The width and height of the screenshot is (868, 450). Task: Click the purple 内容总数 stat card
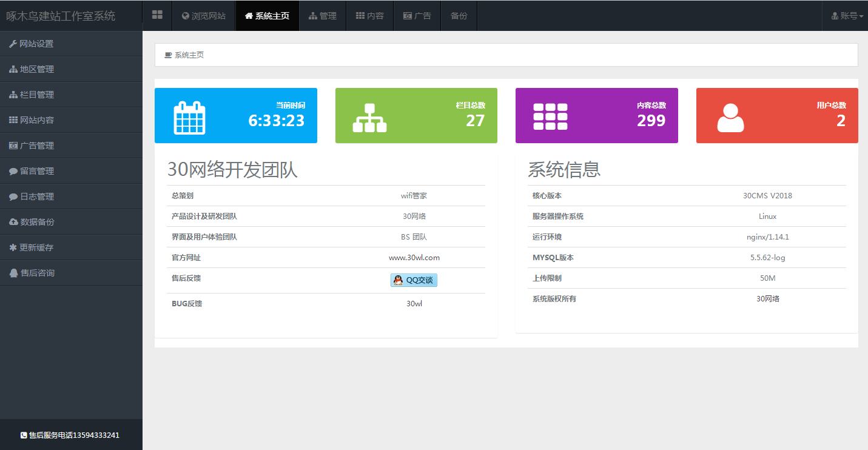(x=596, y=116)
